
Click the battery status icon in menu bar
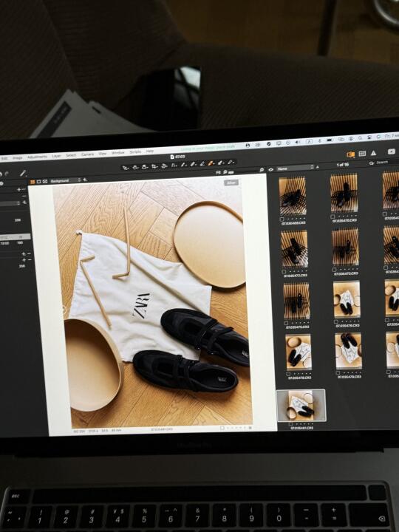coord(329,140)
